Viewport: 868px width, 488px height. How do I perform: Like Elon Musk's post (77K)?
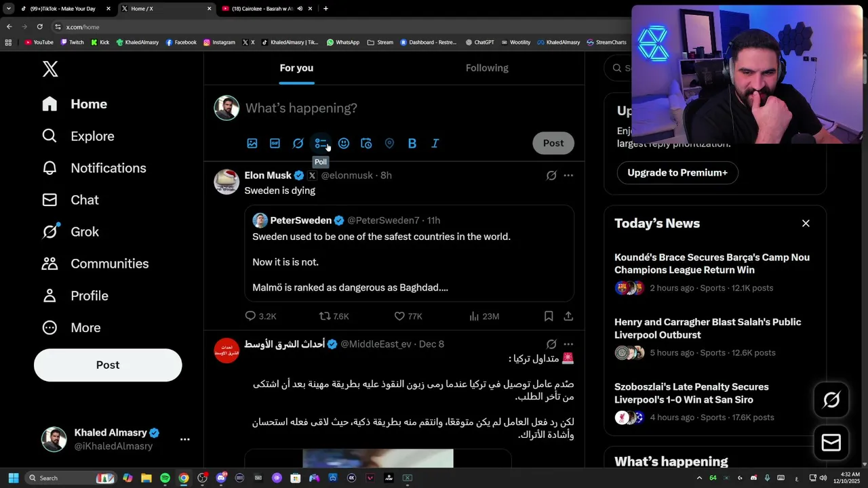(408, 316)
